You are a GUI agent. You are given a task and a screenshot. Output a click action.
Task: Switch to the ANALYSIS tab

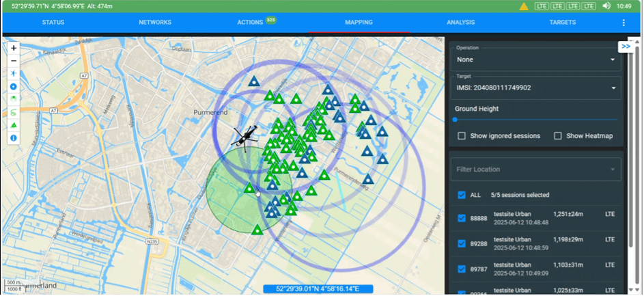[x=461, y=22]
